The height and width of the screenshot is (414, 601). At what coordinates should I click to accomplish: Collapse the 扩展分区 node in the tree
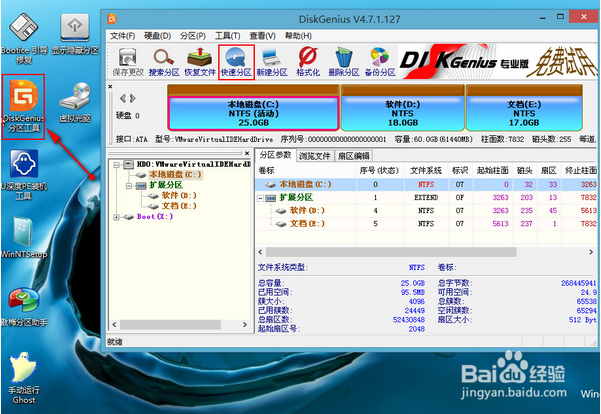pyautogui.click(x=129, y=186)
